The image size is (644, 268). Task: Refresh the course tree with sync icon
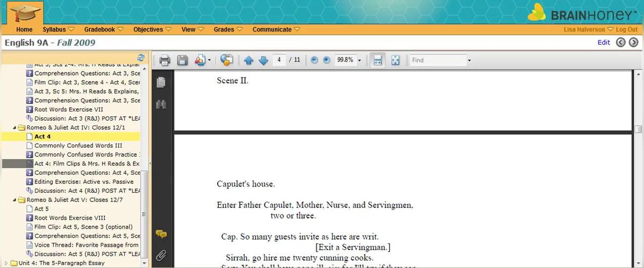141,57
